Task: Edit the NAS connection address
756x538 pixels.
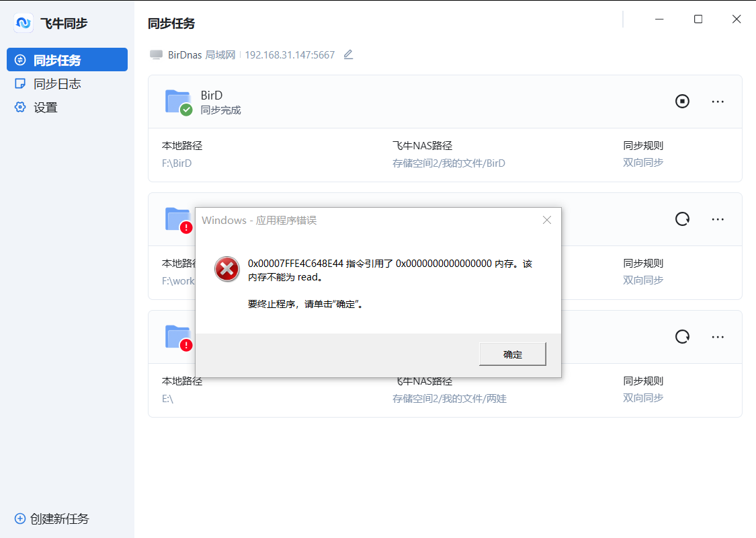Action: click(x=348, y=54)
